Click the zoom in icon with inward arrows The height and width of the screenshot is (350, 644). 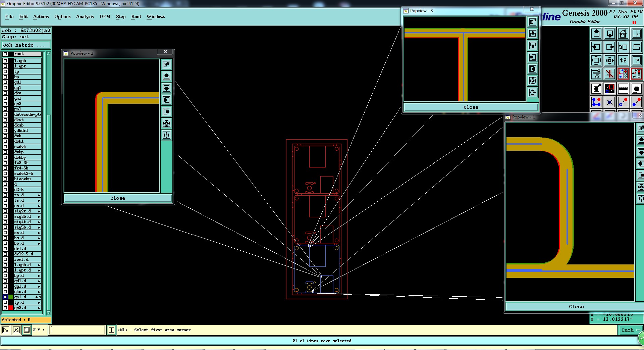pos(596,60)
